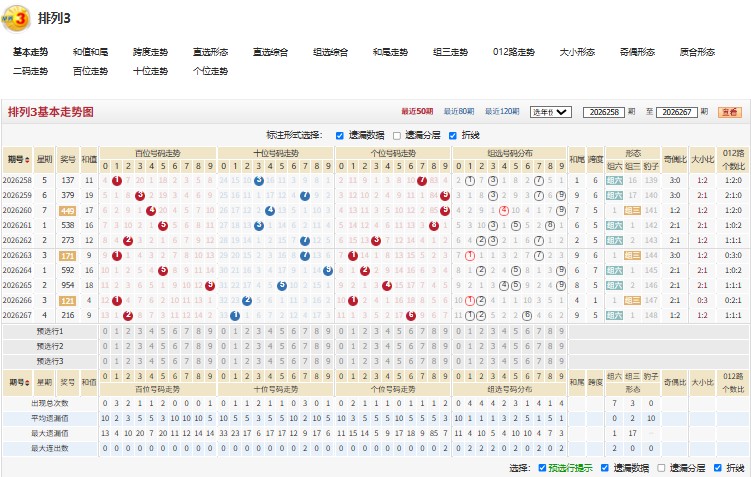Open 百位走势 tab
This screenshot has width=751, height=477.
pos(91,71)
